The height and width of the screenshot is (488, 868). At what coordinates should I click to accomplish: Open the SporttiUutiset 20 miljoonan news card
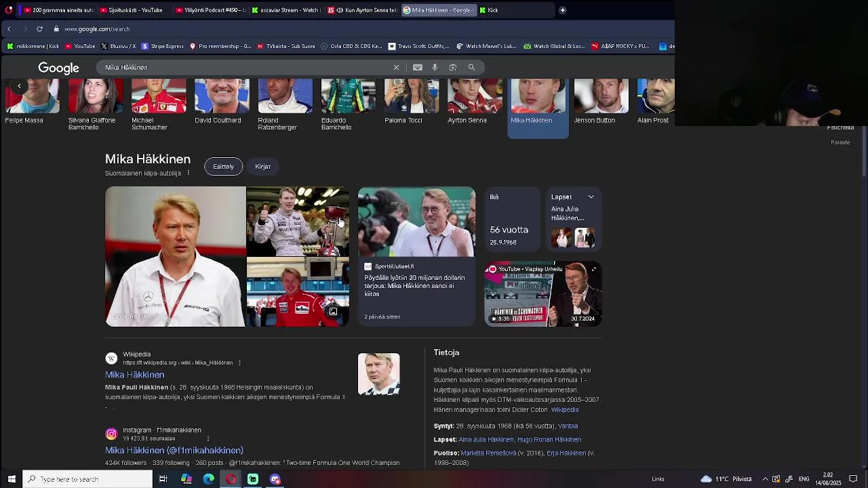pyautogui.click(x=416, y=257)
